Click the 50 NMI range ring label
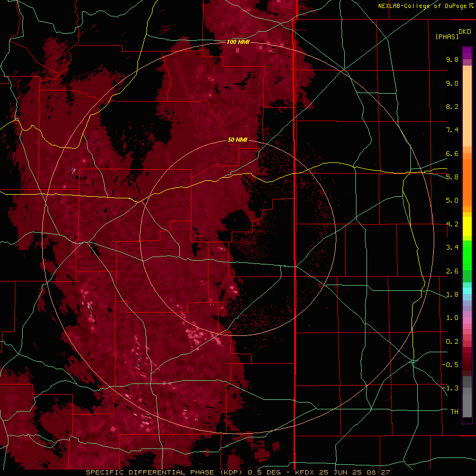 pos(237,140)
